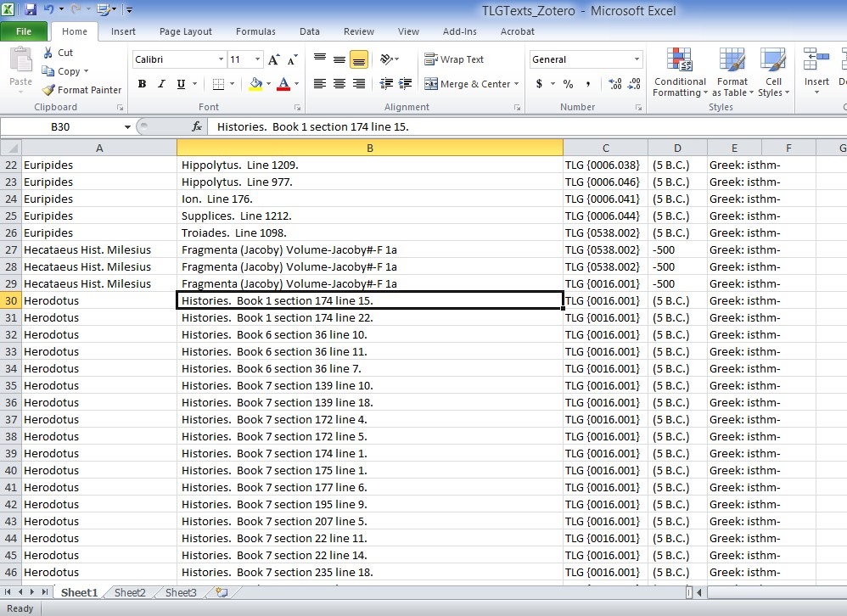The width and height of the screenshot is (847, 616).
Task: Toggle Italic formatting
Action: (x=161, y=84)
